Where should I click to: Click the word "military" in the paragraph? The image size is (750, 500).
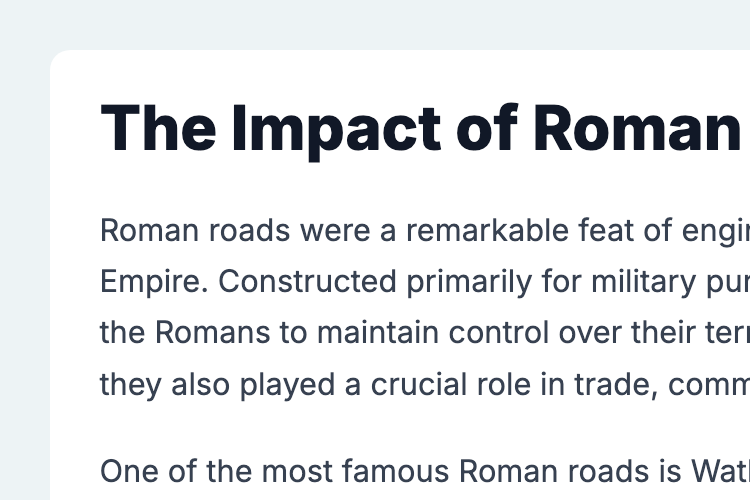point(643,282)
